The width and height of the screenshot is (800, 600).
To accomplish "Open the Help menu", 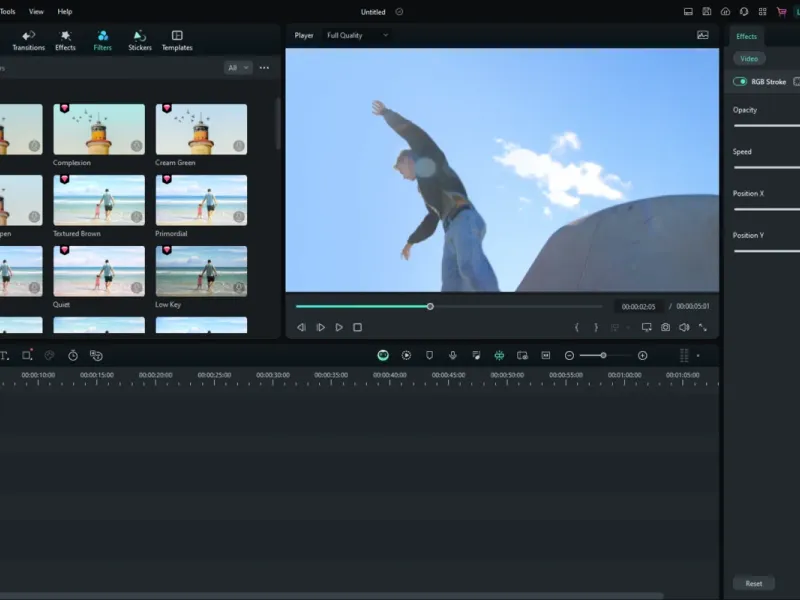I will click(65, 11).
